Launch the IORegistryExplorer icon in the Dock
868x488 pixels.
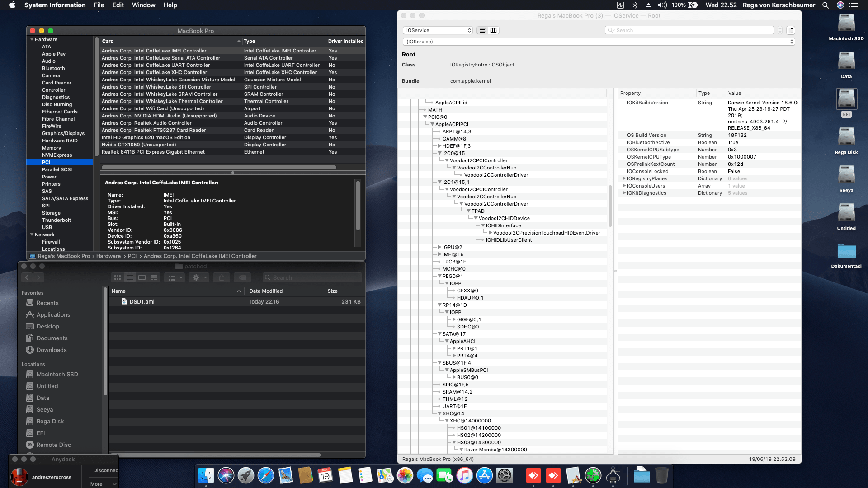click(614, 475)
